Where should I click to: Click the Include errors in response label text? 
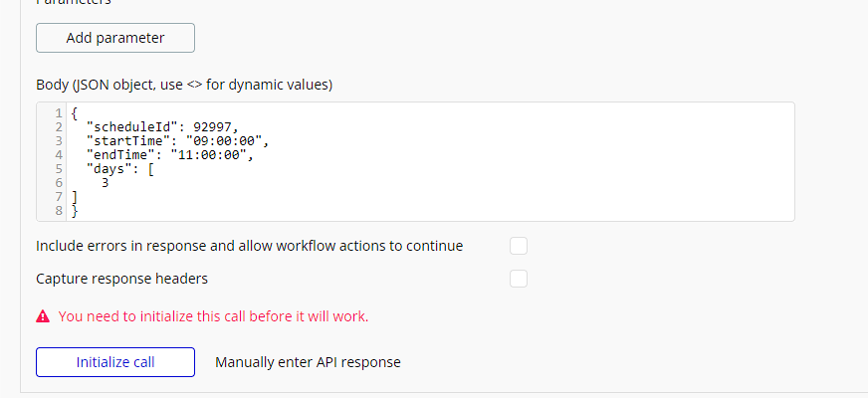point(249,246)
